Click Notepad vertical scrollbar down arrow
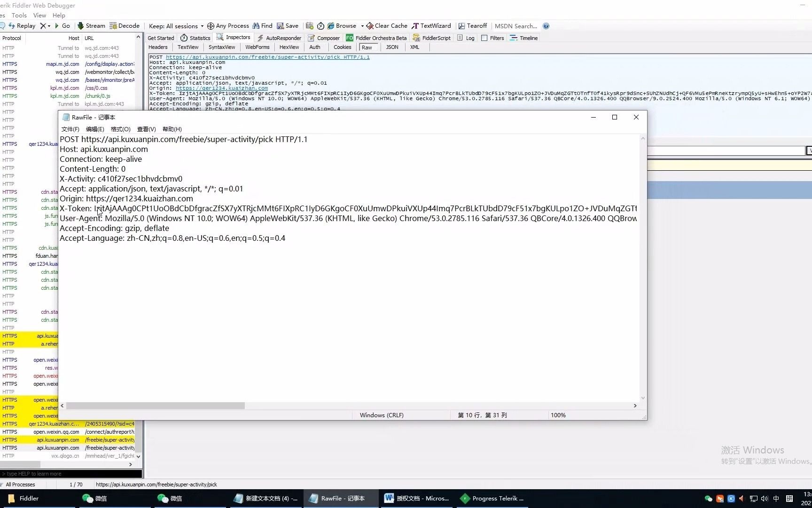812x508 pixels. [643, 398]
